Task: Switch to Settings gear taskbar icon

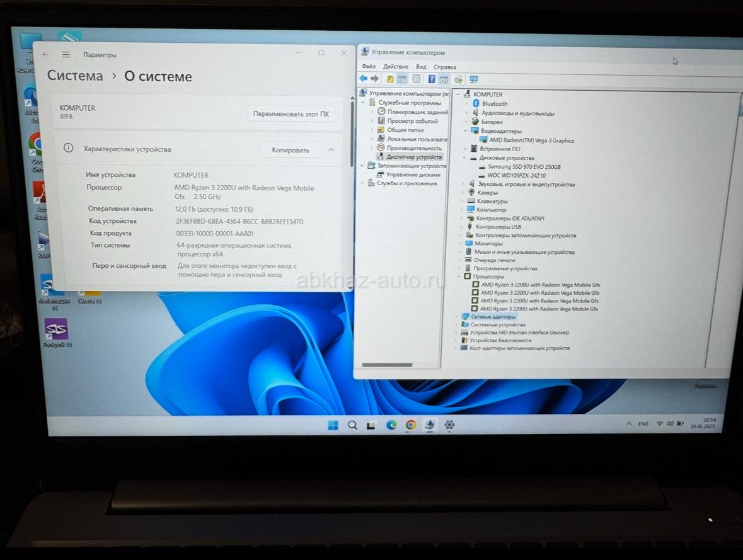Action: tap(449, 425)
